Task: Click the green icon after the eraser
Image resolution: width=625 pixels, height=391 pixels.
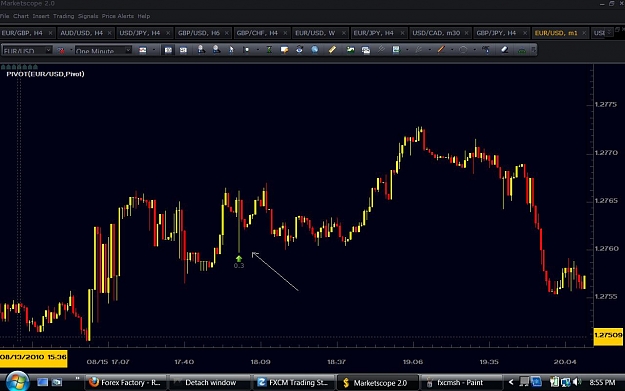Action: point(521,50)
